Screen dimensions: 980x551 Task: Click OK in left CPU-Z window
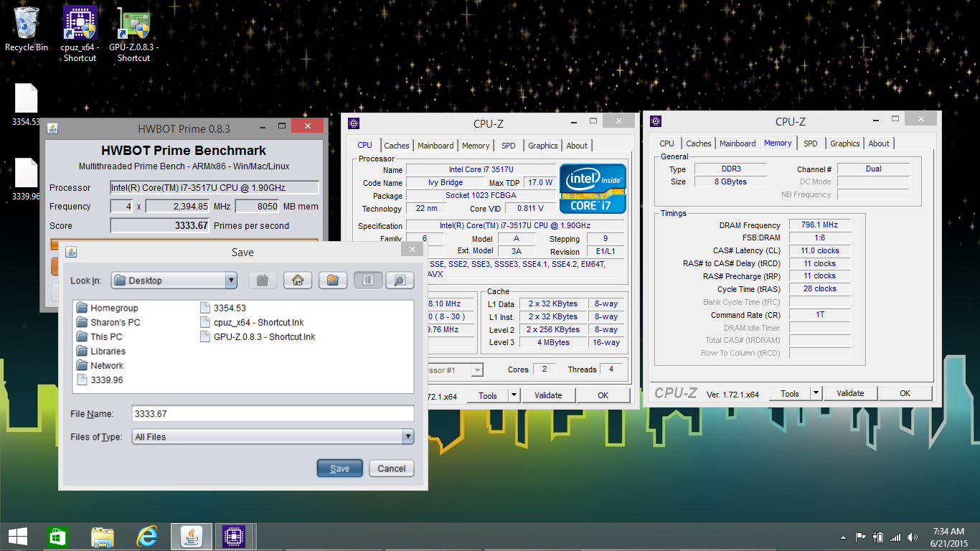(603, 395)
